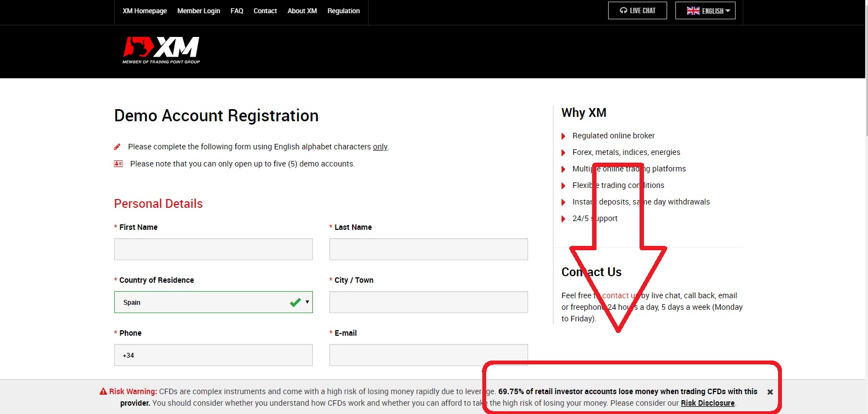Open the FAQ menu item
This screenshot has width=868, height=414.
pyautogui.click(x=237, y=11)
